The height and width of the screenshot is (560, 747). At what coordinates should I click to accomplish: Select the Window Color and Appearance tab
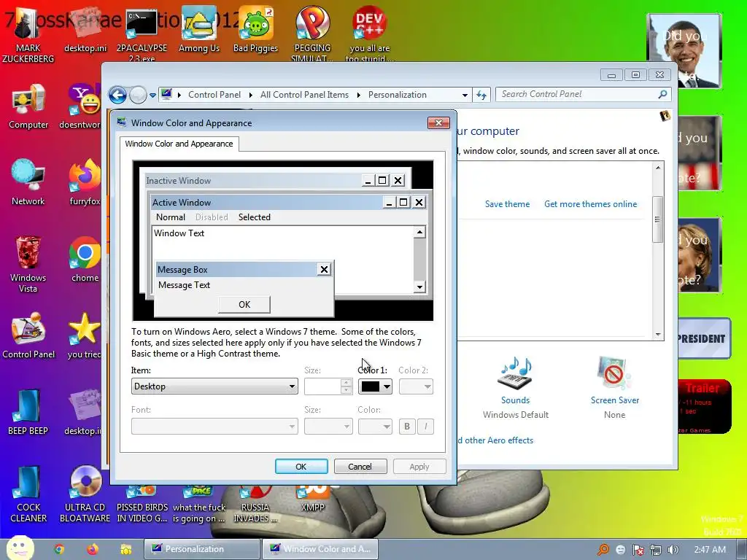179,144
